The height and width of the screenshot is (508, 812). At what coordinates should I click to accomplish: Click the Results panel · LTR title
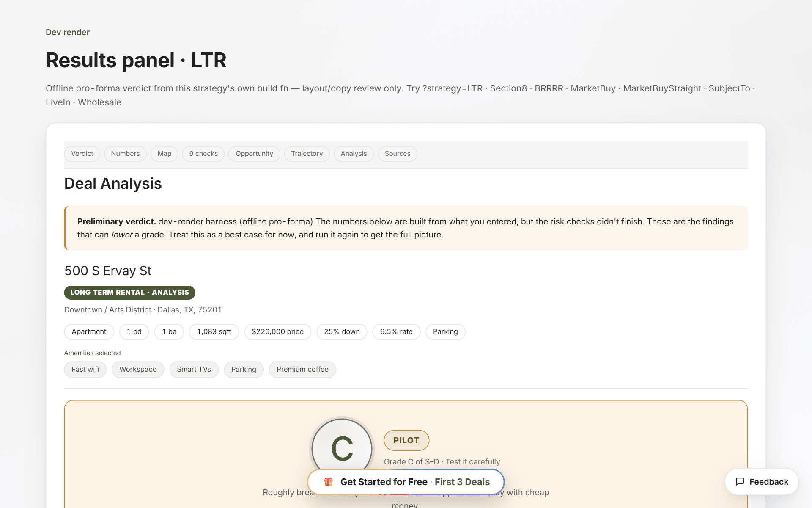136,60
